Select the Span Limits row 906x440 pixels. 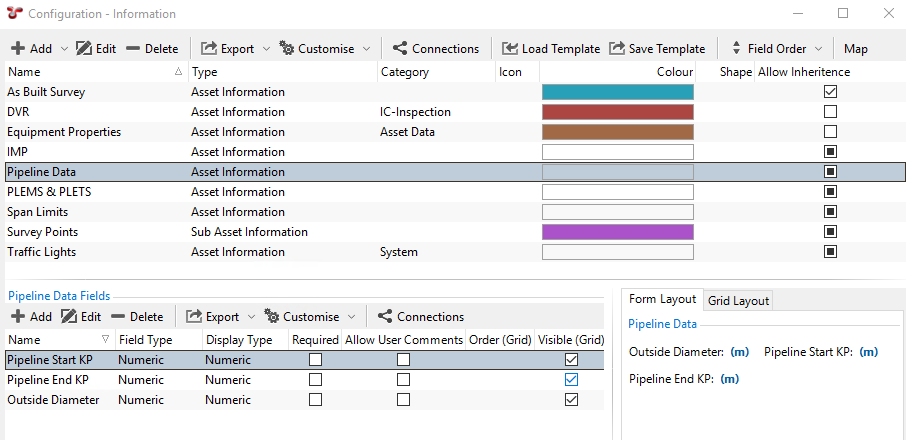[453, 212]
